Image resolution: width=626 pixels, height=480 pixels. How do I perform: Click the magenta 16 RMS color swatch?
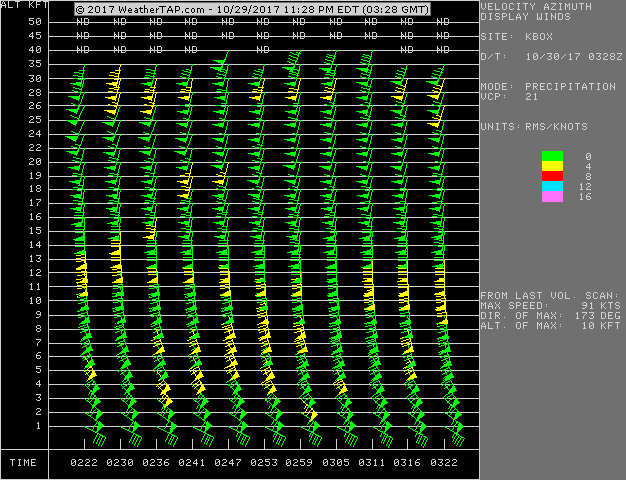tap(552, 196)
